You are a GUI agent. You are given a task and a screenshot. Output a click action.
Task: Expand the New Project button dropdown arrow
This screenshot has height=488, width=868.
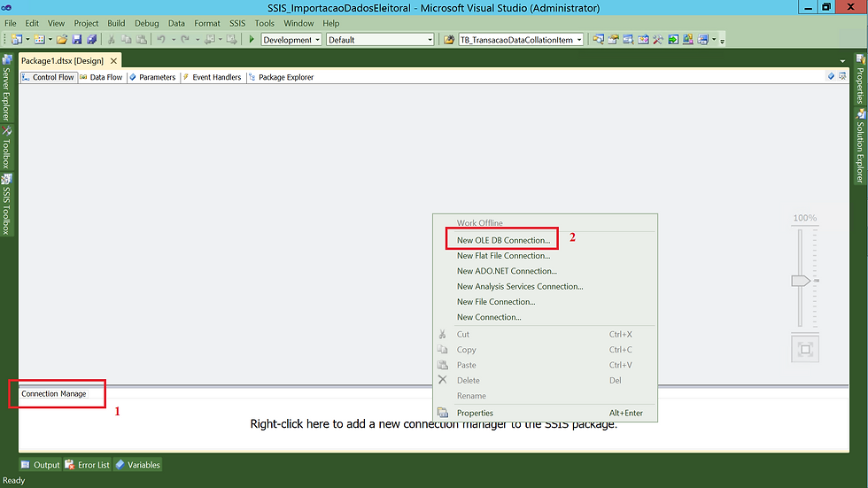27,39
